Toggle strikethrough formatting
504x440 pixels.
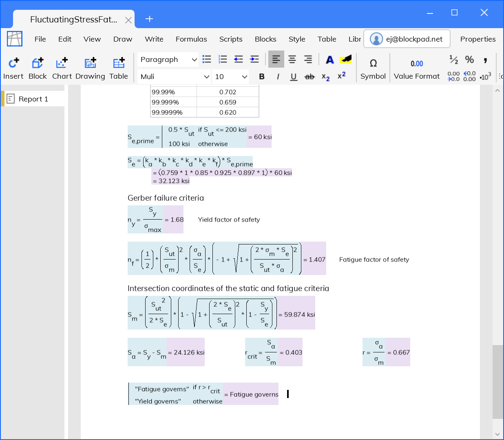tap(309, 76)
